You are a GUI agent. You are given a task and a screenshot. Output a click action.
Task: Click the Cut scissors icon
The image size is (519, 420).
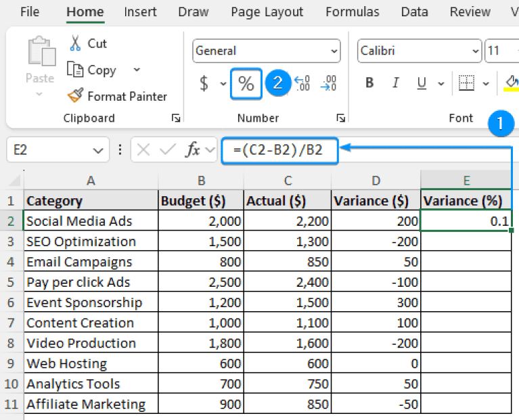tap(75, 43)
